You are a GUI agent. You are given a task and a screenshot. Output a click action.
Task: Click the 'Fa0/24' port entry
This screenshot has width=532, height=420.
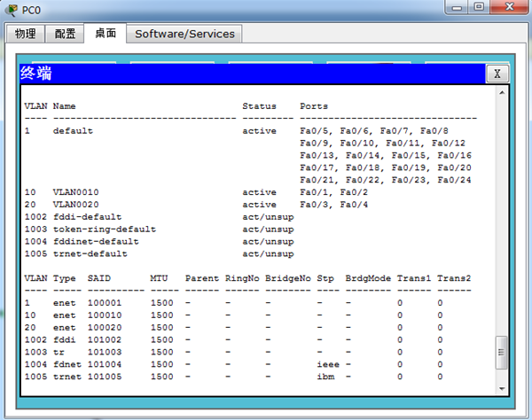tap(454, 180)
